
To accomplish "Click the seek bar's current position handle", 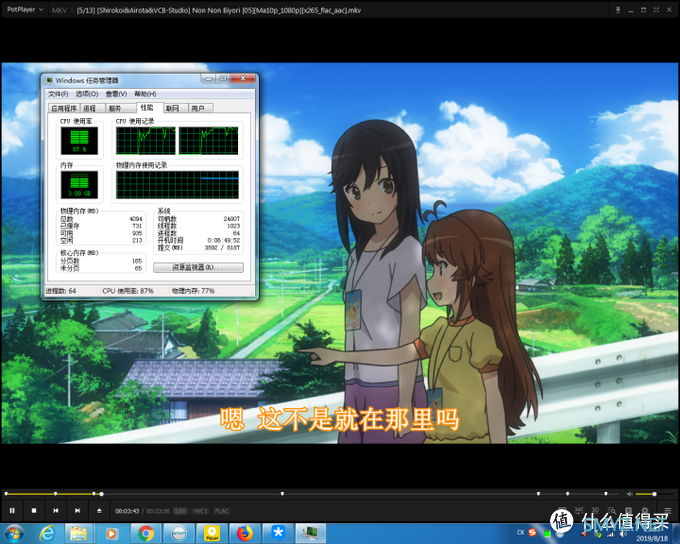I will point(101,494).
